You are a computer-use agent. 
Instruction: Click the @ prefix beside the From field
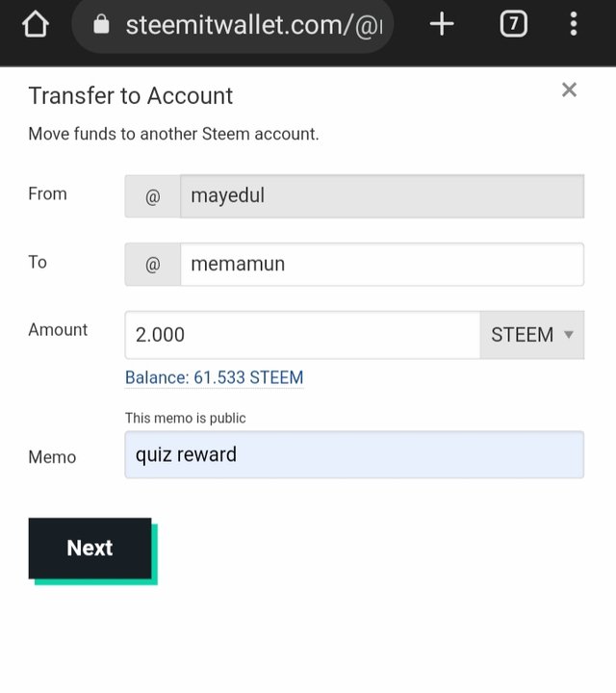pyautogui.click(x=153, y=196)
